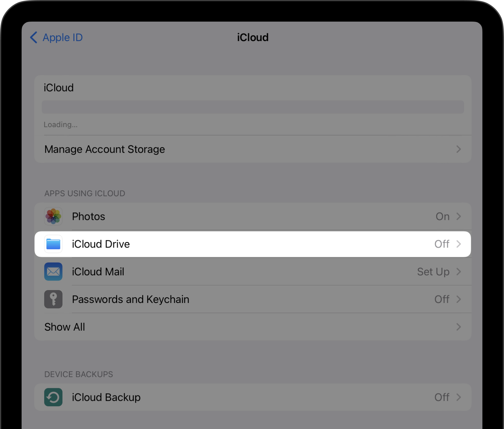Go back to Apple ID

(x=56, y=37)
